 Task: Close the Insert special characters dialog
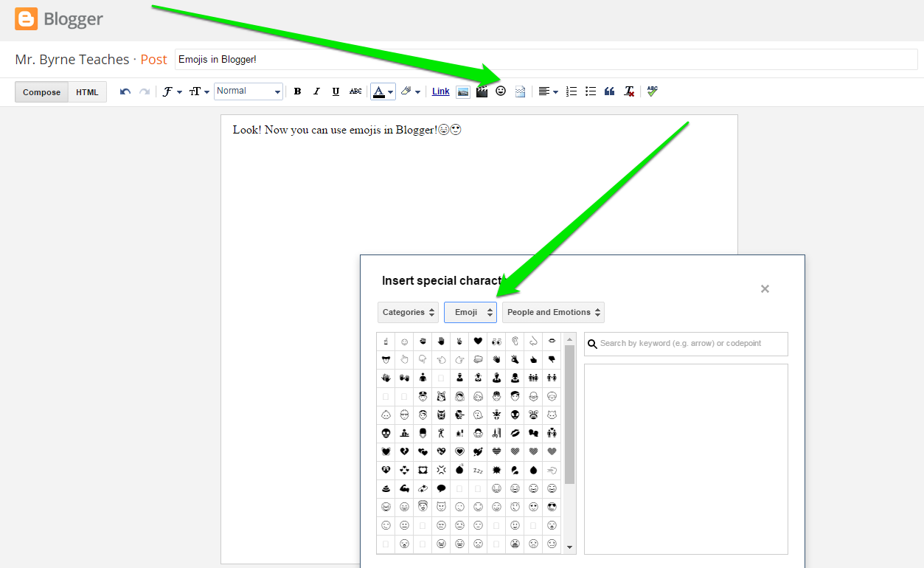pyautogui.click(x=765, y=288)
